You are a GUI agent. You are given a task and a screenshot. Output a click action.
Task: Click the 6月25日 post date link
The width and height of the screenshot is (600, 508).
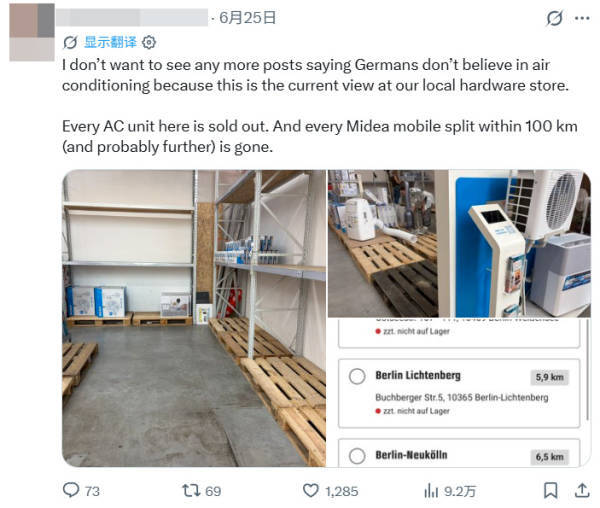click(248, 18)
